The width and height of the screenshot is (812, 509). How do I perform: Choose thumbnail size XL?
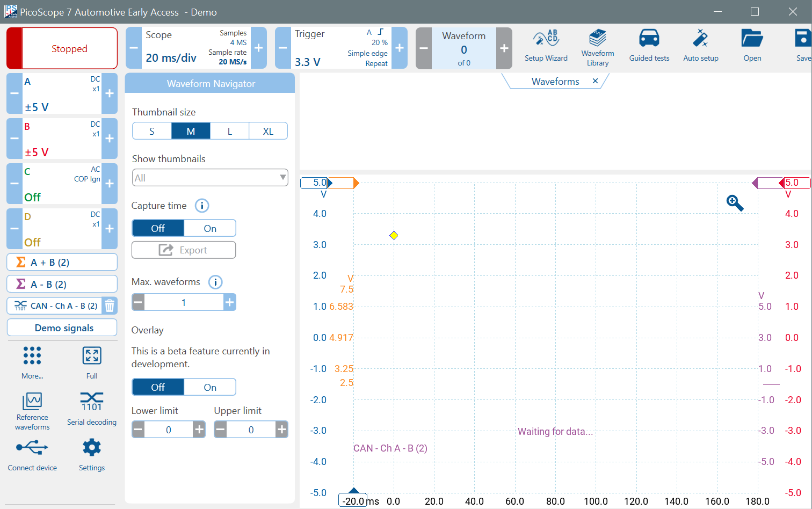[x=268, y=131]
